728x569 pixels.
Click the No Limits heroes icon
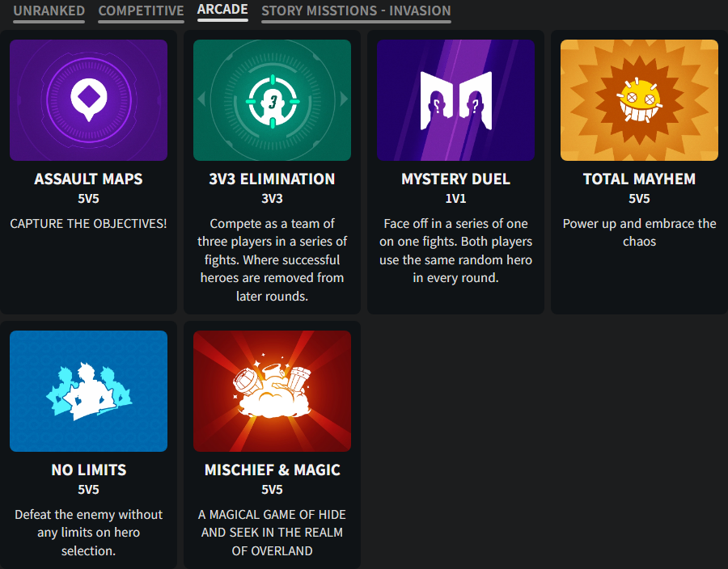[x=89, y=391]
